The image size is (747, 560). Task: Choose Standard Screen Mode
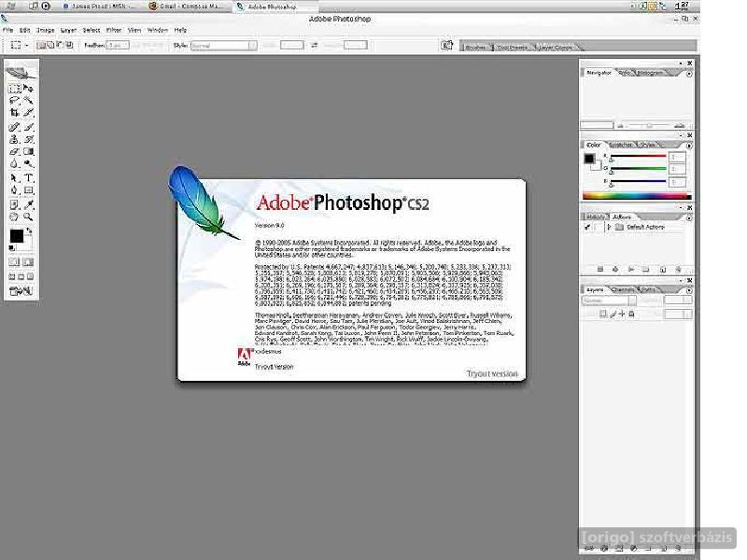tap(12, 276)
